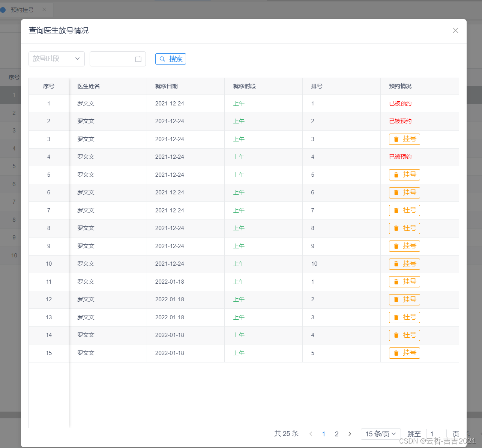Click 罗文文 name in row 5
The width and height of the screenshot is (482, 448).
pos(86,175)
